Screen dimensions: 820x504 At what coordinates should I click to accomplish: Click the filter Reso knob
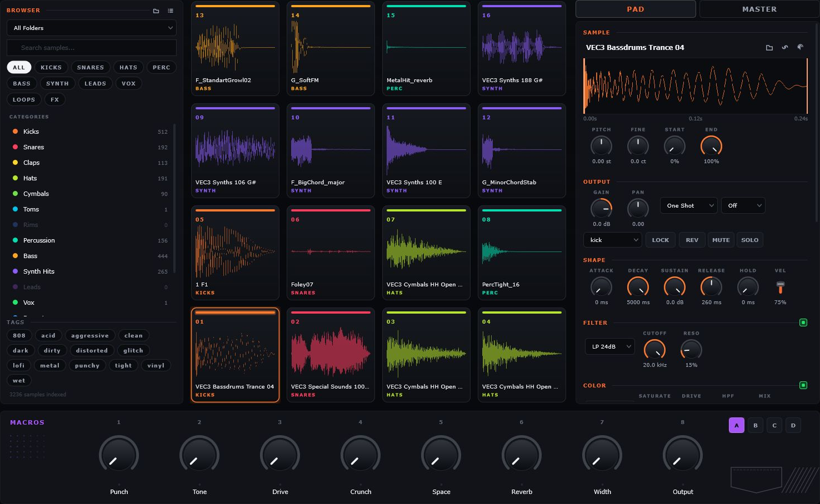pyautogui.click(x=691, y=350)
